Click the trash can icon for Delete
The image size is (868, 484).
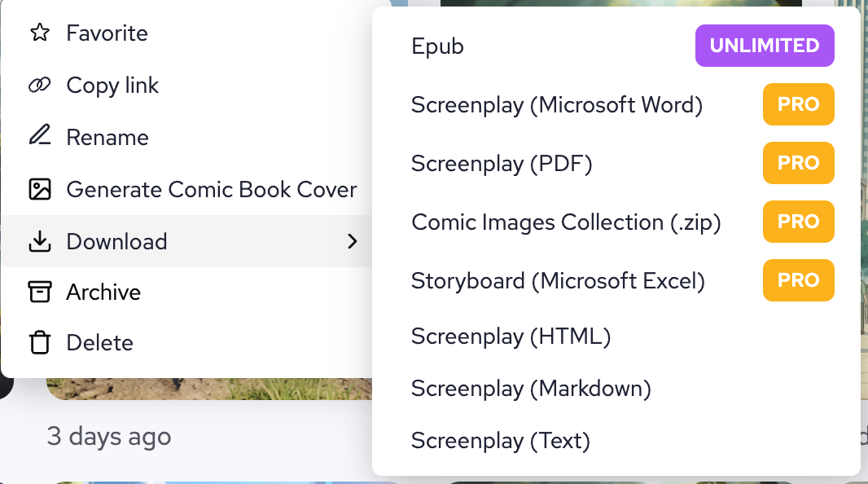pos(39,343)
